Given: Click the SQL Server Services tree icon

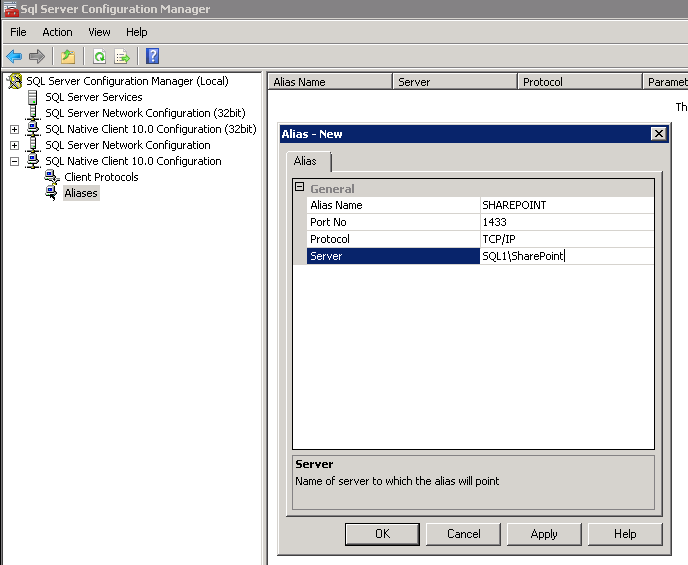Looking at the screenshot, I should pos(32,97).
